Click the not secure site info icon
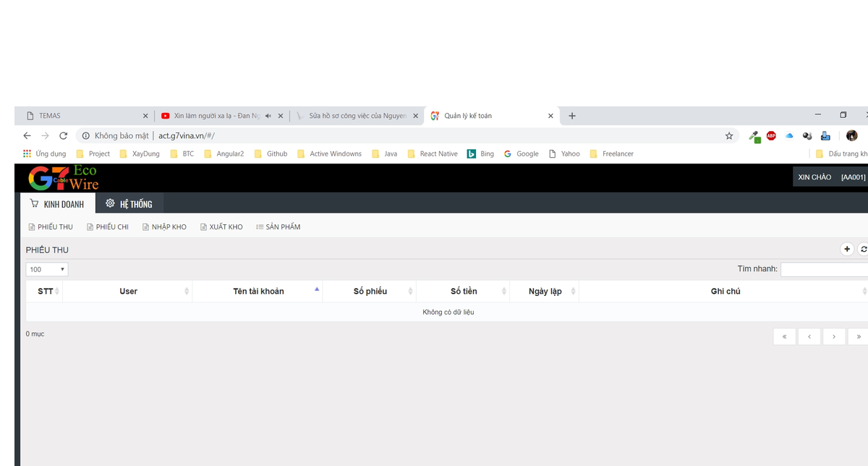The height and width of the screenshot is (466, 868). [85, 135]
